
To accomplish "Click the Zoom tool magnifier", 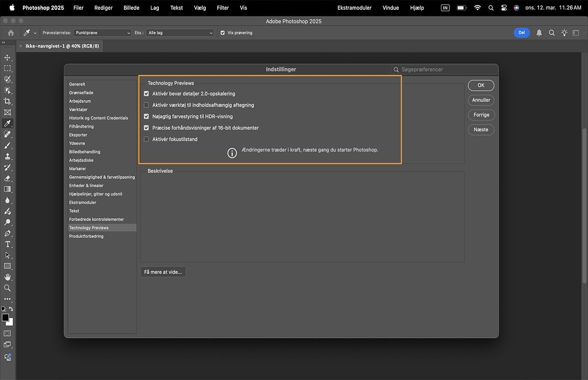I will point(7,288).
